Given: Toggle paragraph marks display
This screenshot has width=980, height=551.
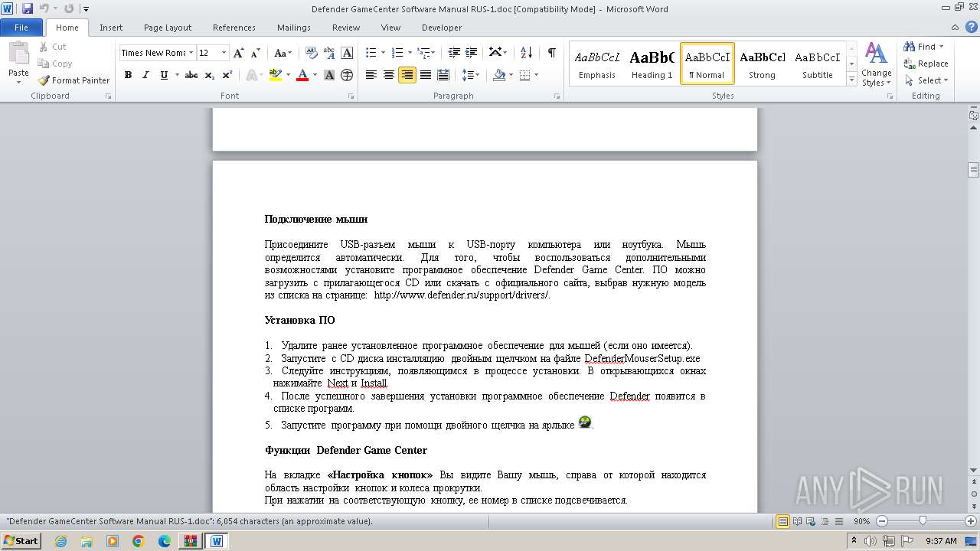Looking at the screenshot, I should 551,53.
